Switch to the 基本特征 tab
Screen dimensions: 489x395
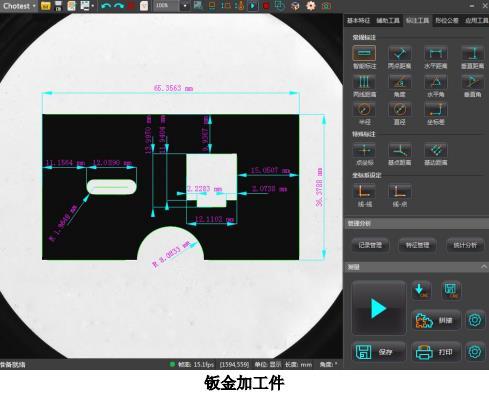358,21
